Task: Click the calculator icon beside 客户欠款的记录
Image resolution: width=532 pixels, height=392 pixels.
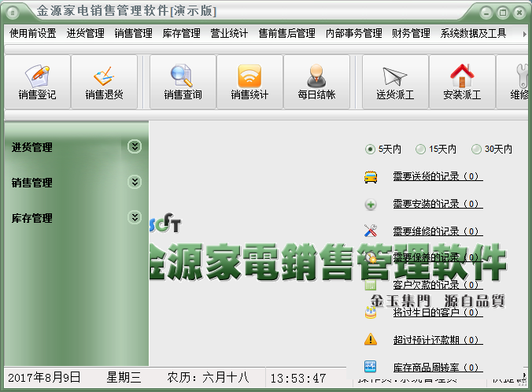Action: pos(370,286)
